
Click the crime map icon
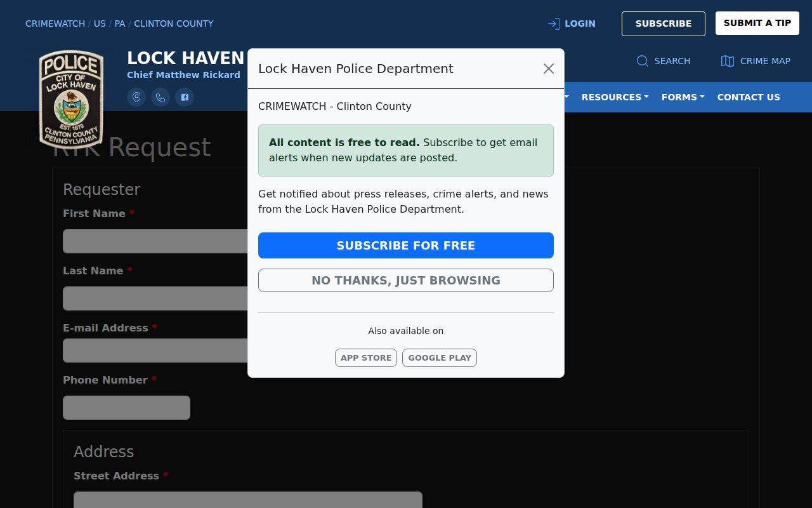coord(728,61)
